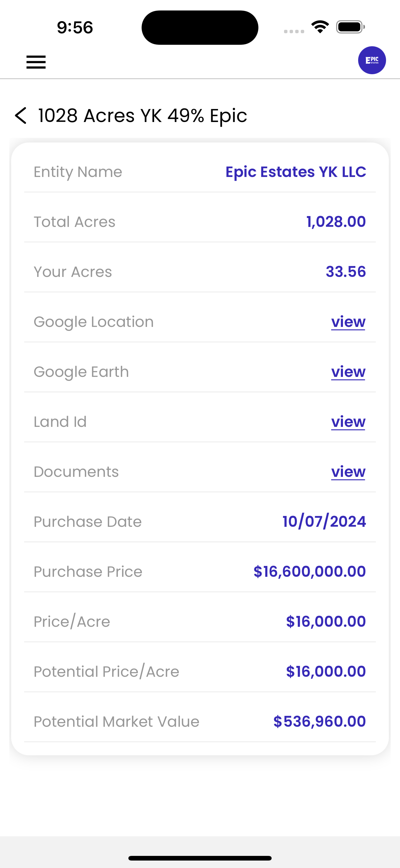Tap the clock showing 9:56
This screenshot has height=868, width=400.
tap(75, 27)
